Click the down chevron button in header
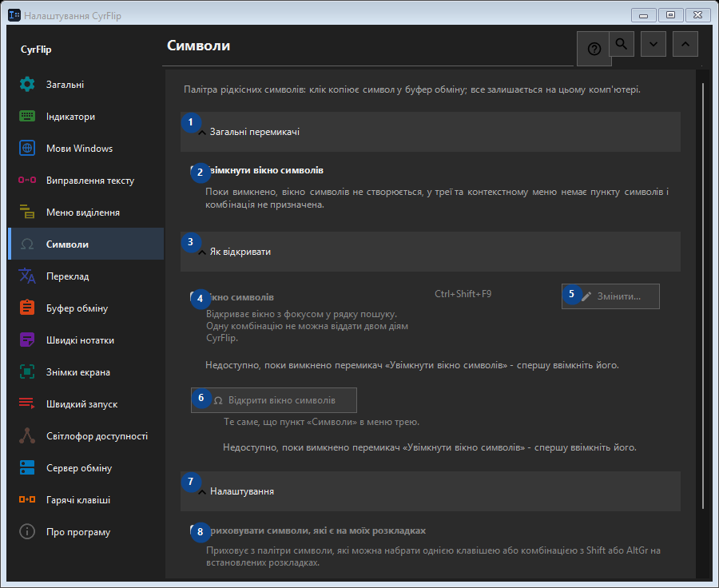Screen dimensions: 719x588 [653, 44]
